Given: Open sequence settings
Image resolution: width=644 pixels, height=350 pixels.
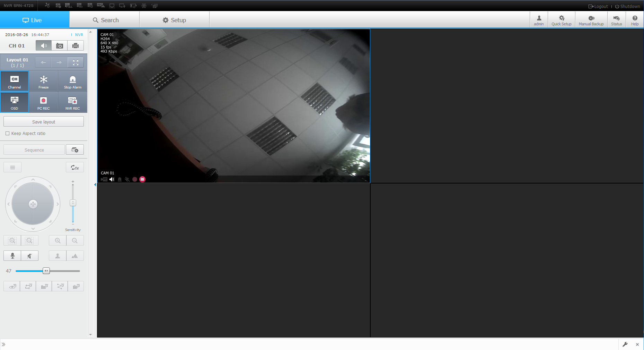Looking at the screenshot, I should [75, 150].
